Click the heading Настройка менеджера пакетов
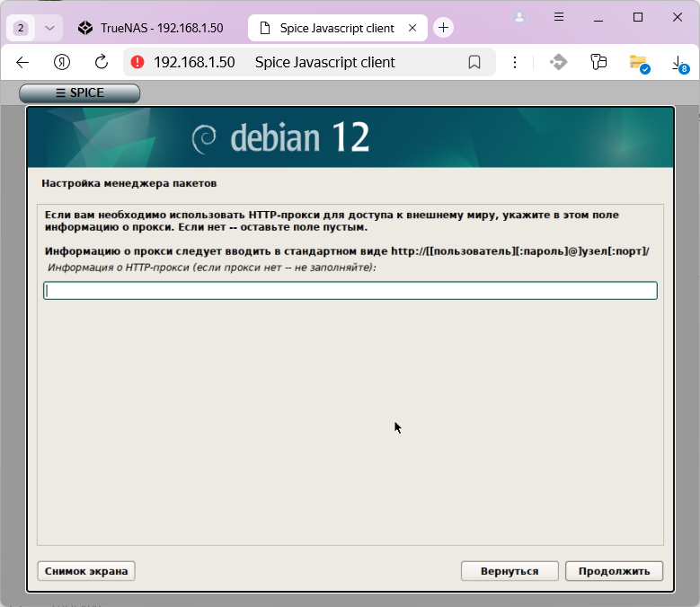The height and width of the screenshot is (607, 700). (x=129, y=183)
